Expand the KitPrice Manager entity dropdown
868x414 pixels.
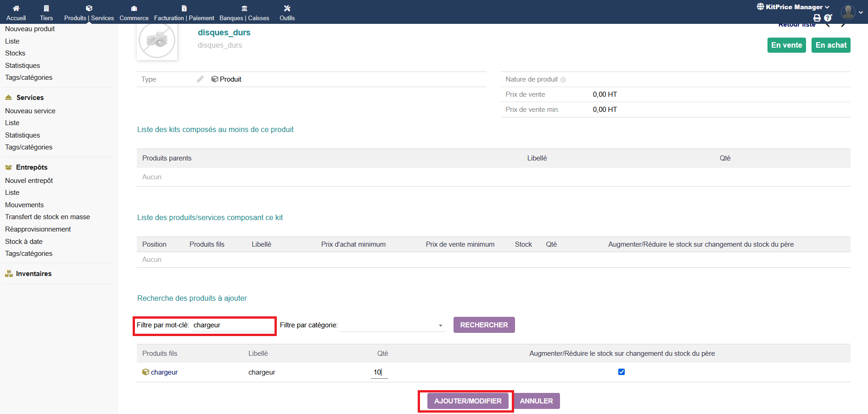tap(794, 7)
